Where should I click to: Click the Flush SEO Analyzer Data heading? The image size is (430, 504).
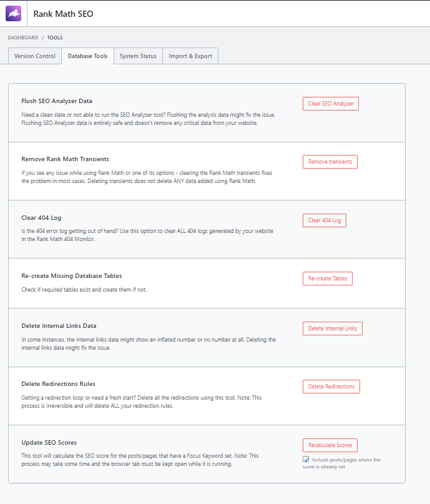pos(57,101)
